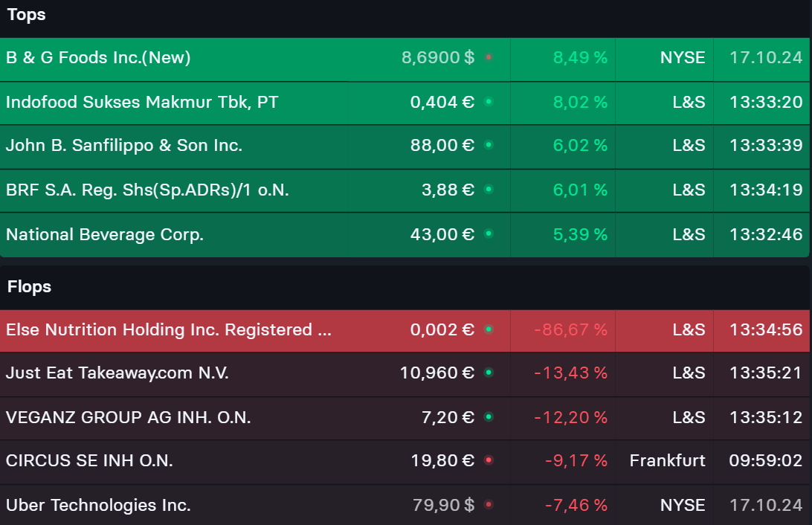The width and height of the screenshot is (812, 525).
Task: Click red status dot on Uber Technologies row
Action: [489, 506]
